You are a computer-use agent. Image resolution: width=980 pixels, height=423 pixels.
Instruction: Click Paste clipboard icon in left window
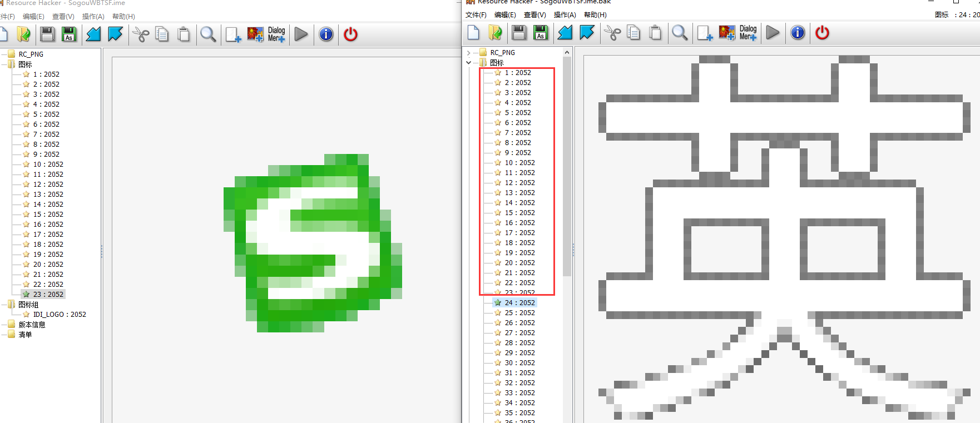[184, 34]
